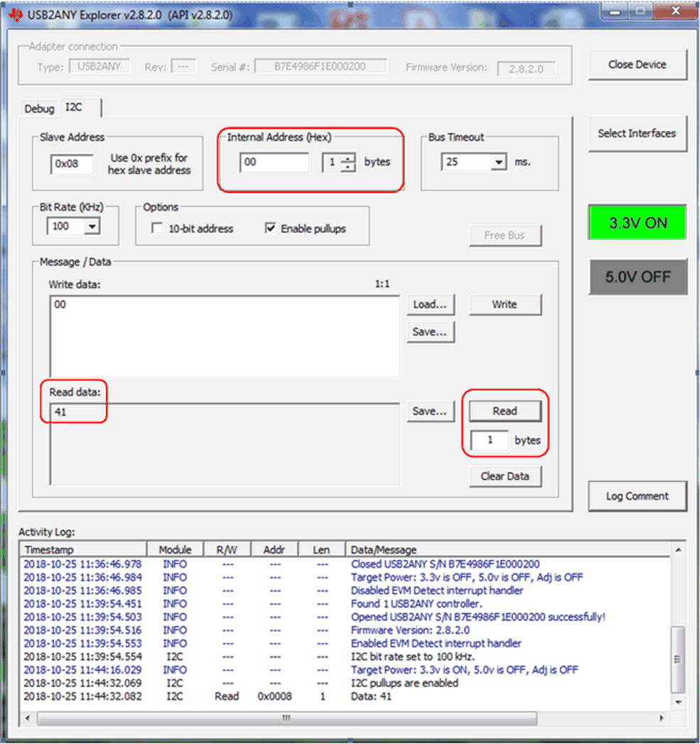Switch to the Debug tab
The height and width of the screenshot is (744, 700).
[39, 108]
